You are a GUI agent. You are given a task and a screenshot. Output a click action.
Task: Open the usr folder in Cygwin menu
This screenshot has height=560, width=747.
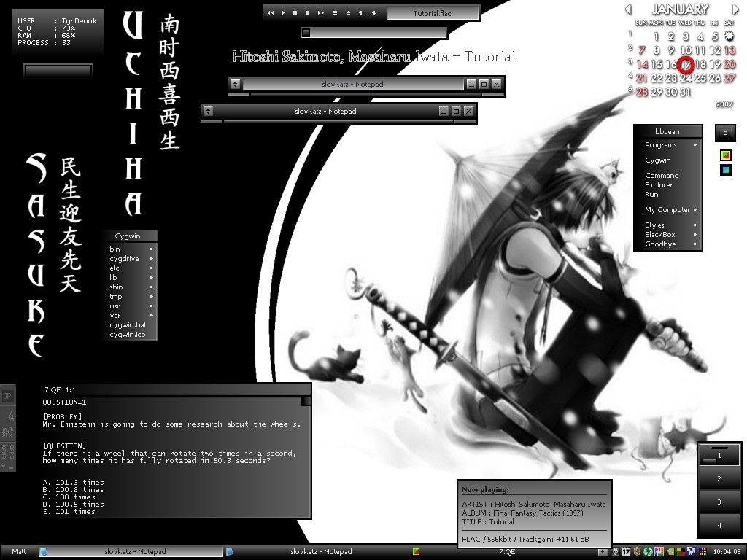coord(130,306)
